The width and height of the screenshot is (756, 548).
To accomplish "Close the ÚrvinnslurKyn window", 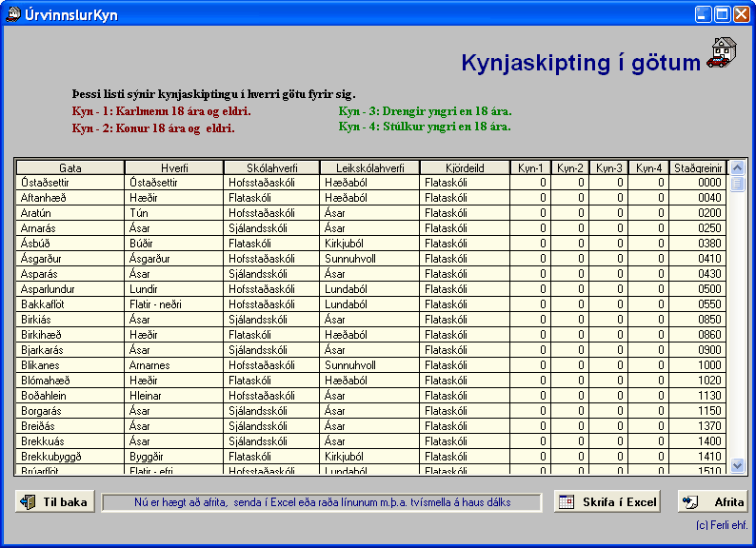I will (741, 14).
